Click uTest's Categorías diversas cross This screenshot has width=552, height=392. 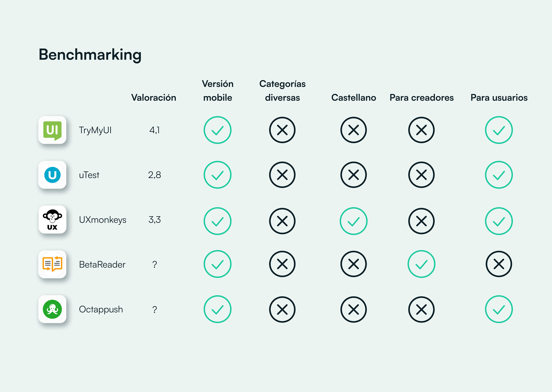click(282, 175)
